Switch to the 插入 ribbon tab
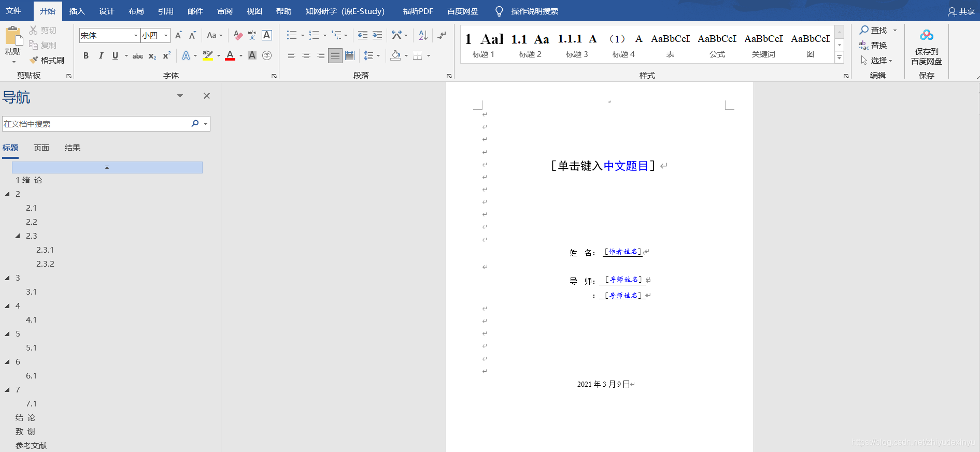Image resolution: width=980 pixels, height=452 pixels. (x=77, y=11)
